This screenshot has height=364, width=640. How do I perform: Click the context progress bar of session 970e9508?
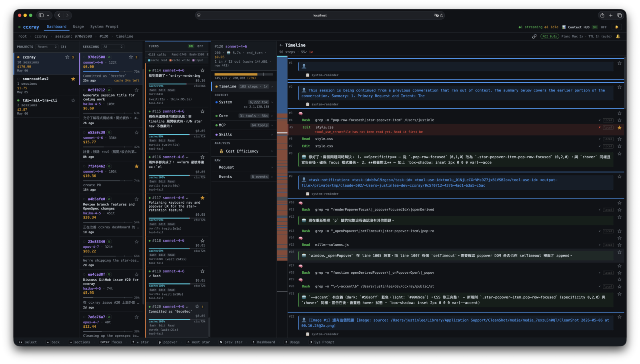click(x=108, y=72)
